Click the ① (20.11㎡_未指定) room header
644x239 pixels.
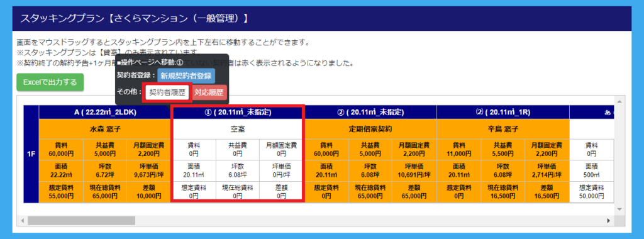(237, 112)
